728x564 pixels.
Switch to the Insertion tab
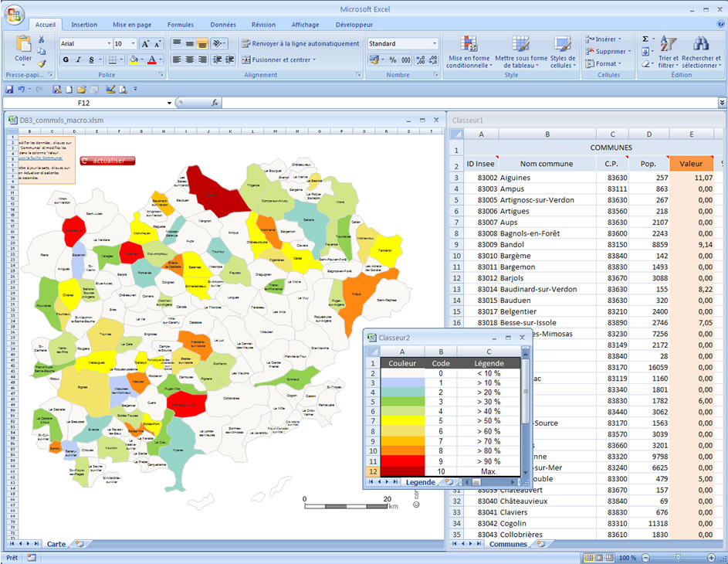84,25
